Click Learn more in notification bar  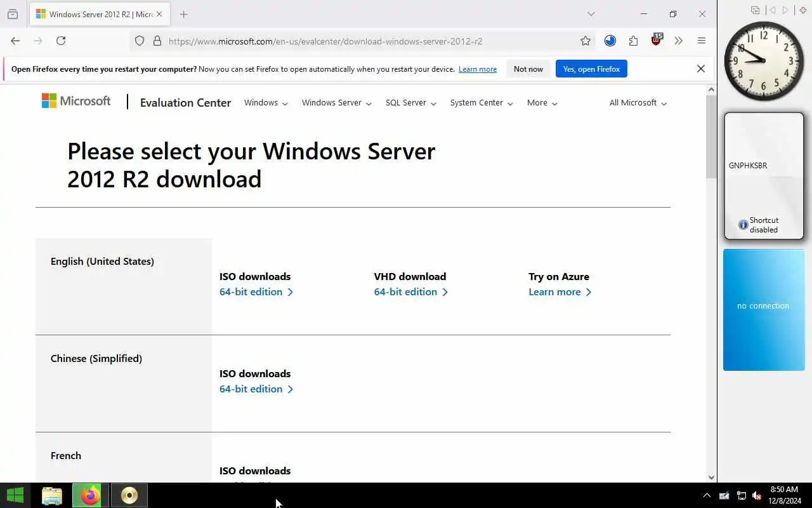(x=478, y=69)
